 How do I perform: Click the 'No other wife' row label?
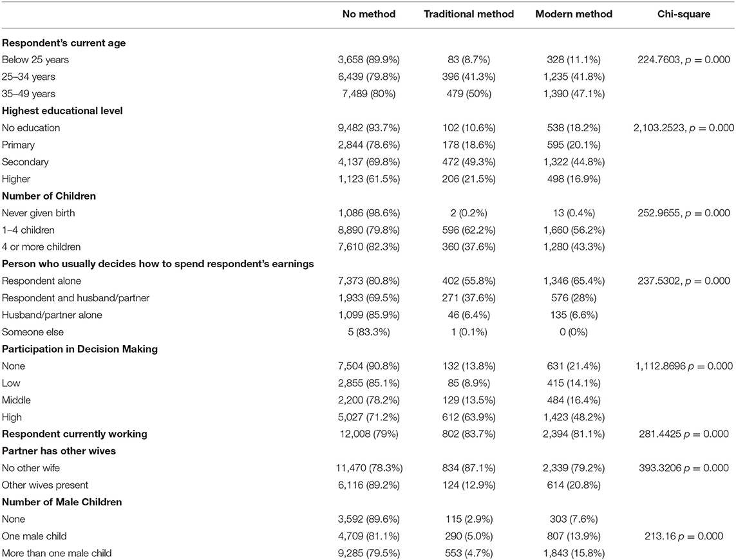[x=30, y=468]
